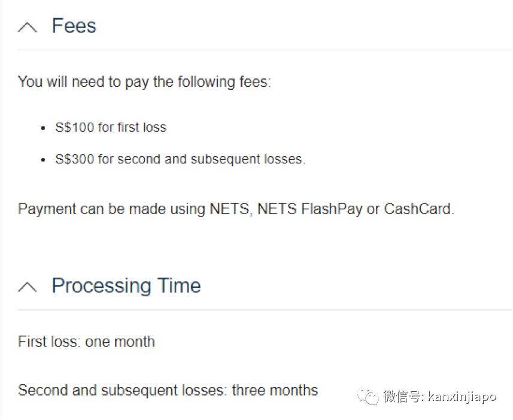Click the word 'CashCard' in payment text
Screen dimensions: 513x420
(417, 209)
